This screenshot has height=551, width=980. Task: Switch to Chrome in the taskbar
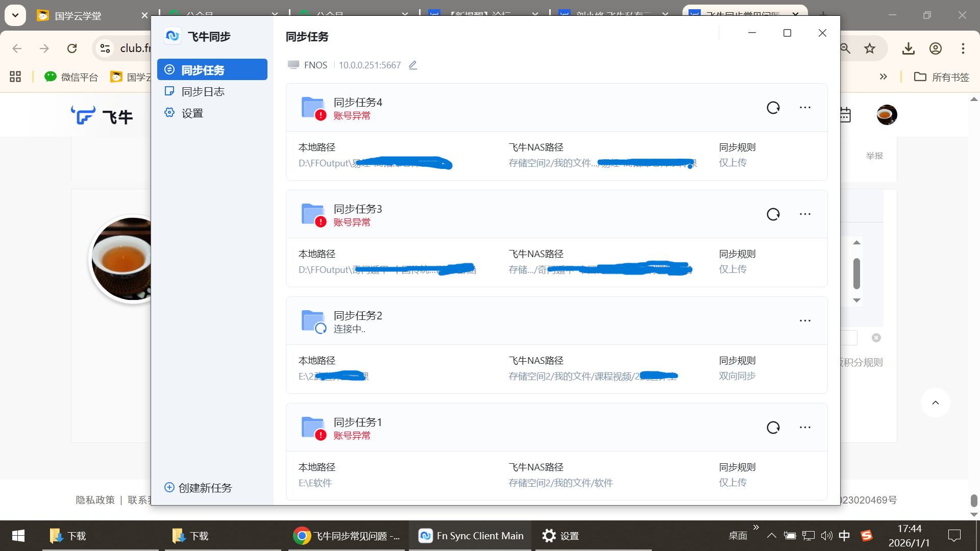[347, 536]
